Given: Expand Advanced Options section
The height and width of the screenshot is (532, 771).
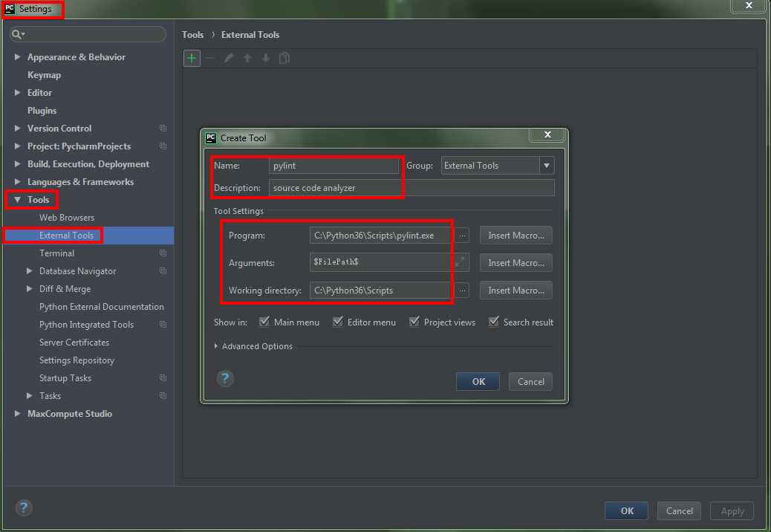Looking at the screenshot, I should pos(216,346).
